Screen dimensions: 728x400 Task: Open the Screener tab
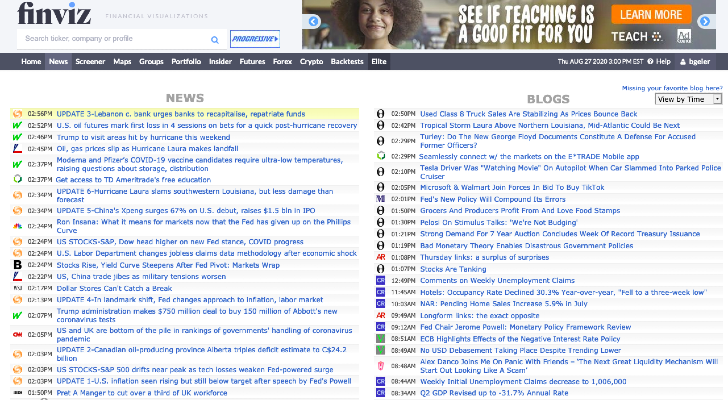click(90, 61)
